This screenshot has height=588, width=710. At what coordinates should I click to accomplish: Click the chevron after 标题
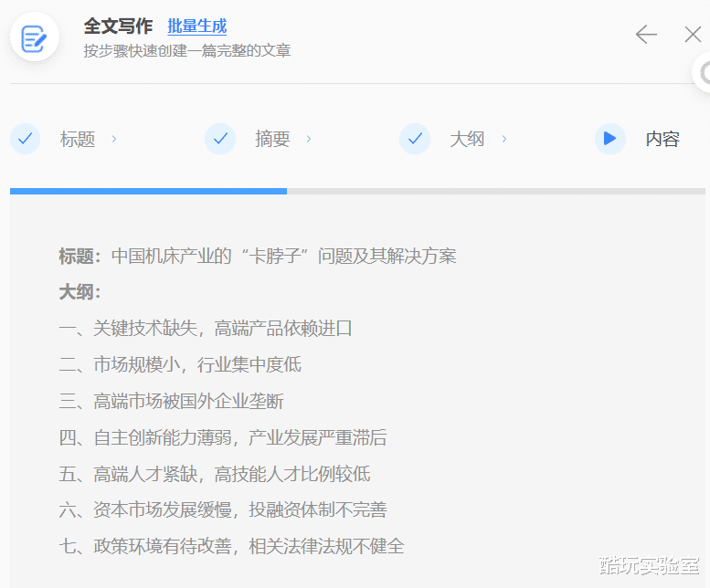(x=114, y=139)
